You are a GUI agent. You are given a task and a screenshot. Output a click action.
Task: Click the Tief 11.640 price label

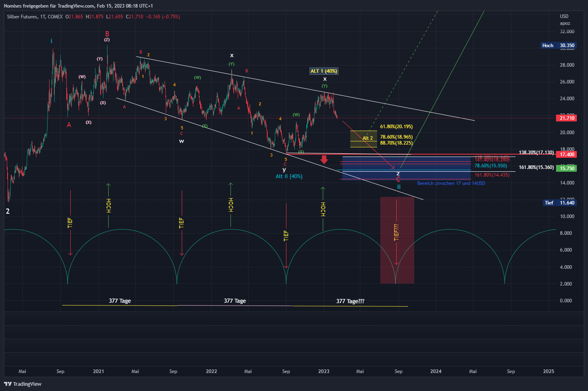pyautogui.click(x=560, y=203)
